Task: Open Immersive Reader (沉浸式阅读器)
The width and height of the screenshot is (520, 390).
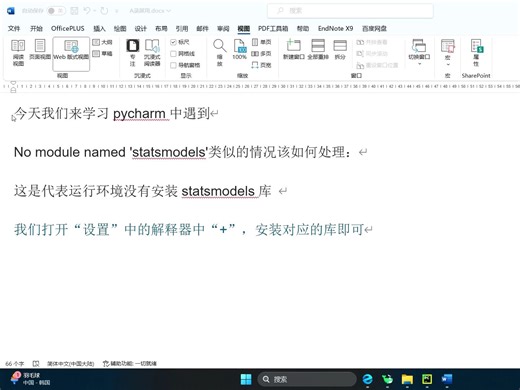Action: tap(152, 53)
